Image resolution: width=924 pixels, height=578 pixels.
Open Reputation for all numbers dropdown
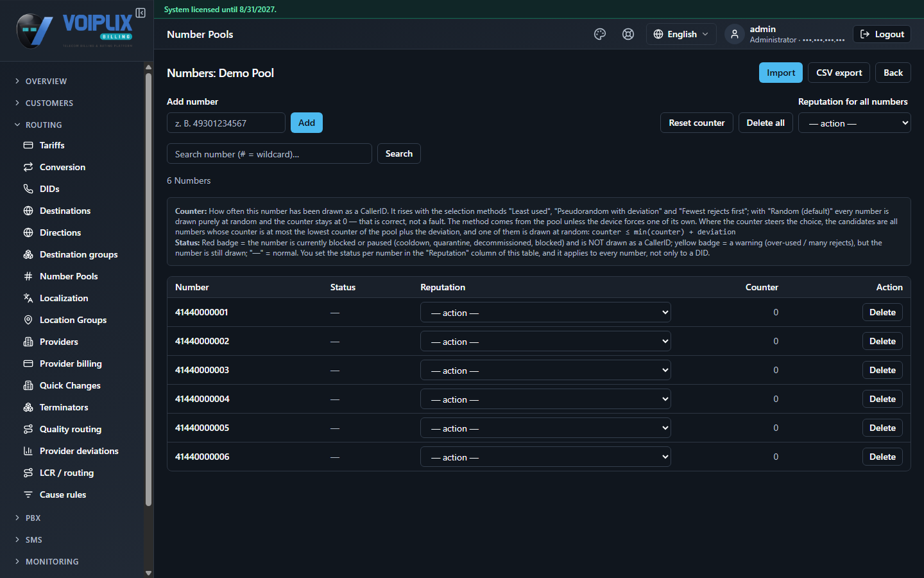click(855, 123)
